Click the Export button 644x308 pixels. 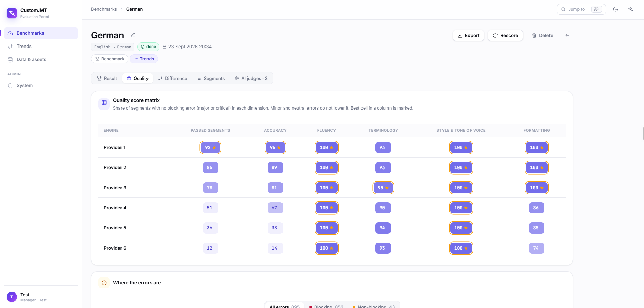click(468, 35)
